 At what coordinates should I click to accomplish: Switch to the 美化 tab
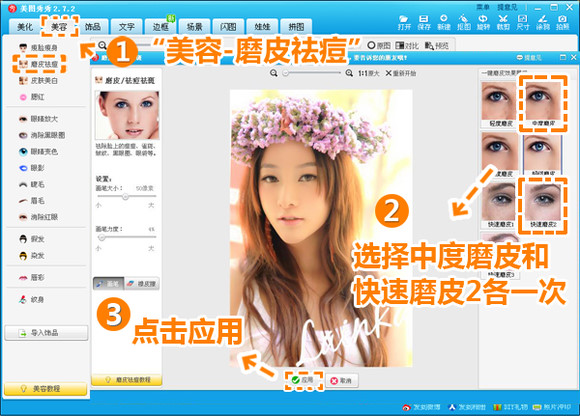[x=25, y=27]
